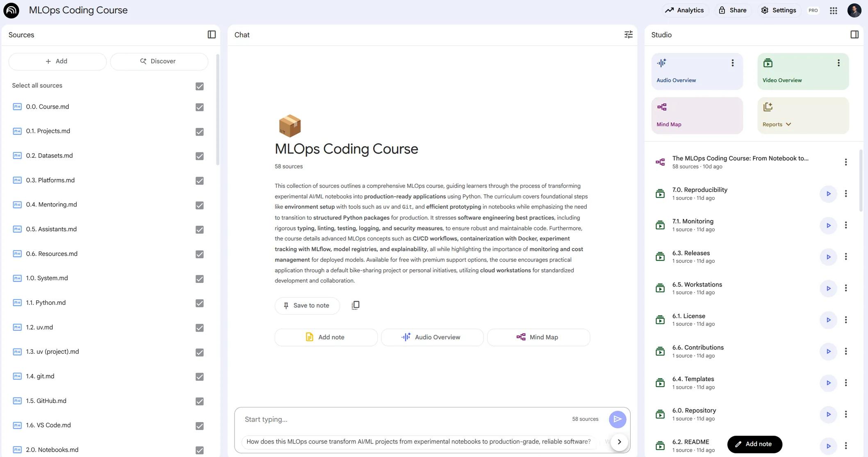Viewport: 868px width, 457px height.
Task: Copy the summary with the copy icon
Action: tap(355, 305)
